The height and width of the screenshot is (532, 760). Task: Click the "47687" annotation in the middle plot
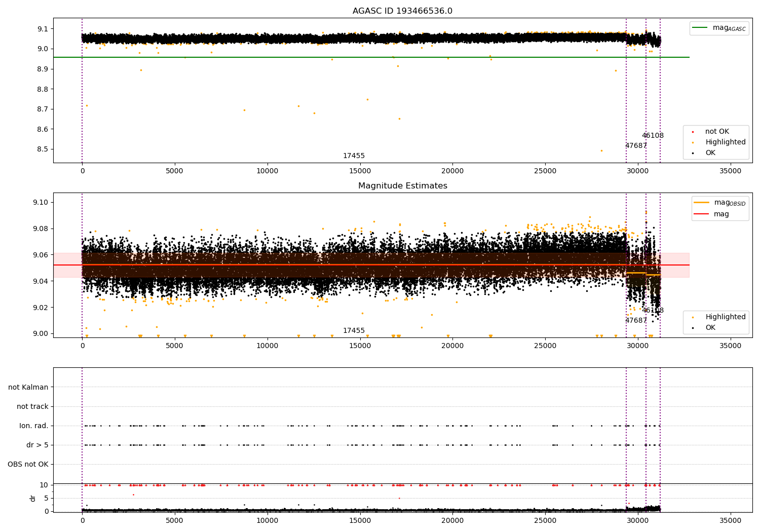coord(636,321)
